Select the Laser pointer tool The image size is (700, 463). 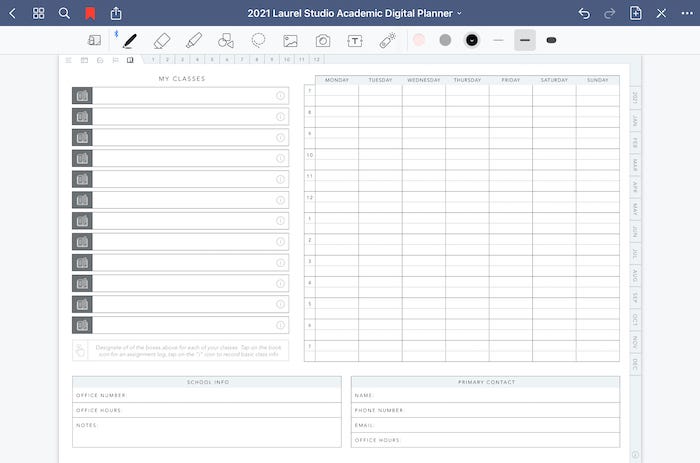point(387,41)
